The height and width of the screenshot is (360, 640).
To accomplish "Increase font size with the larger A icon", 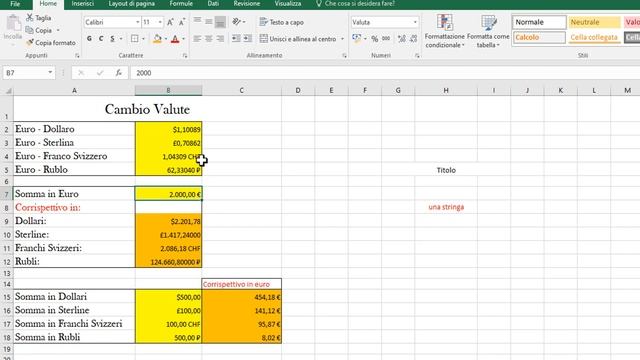I will [x=170, y=22].
